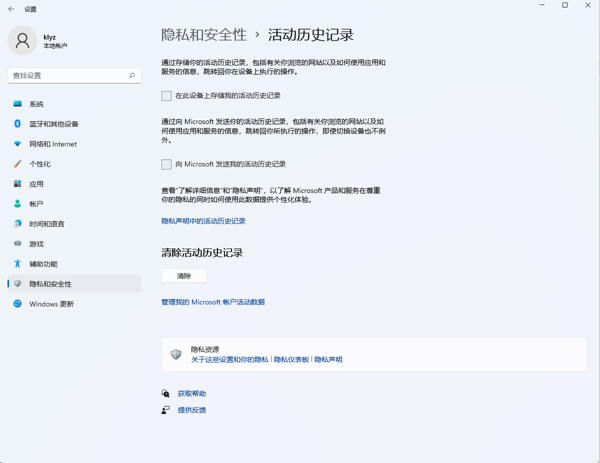
Task: Open 蓝牙和其他设备 settings
Action: coord(74,124)
